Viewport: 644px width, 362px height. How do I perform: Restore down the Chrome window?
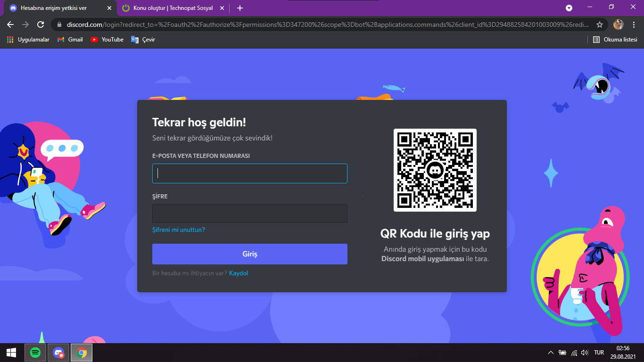(x=611, y=7)
